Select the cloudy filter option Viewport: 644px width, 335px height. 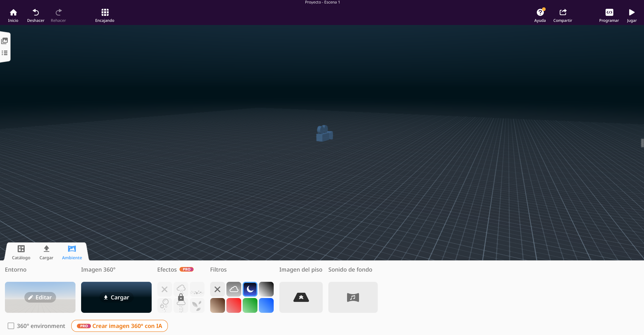(234, 289)
